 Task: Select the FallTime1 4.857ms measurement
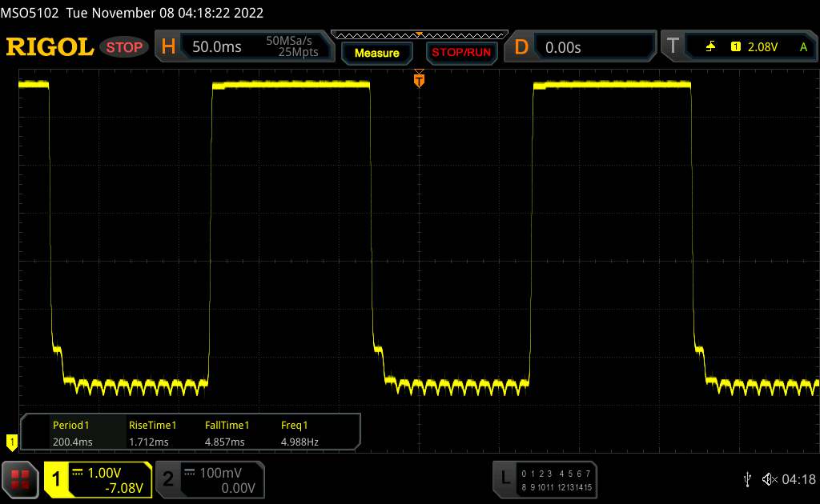click(227, 433)
